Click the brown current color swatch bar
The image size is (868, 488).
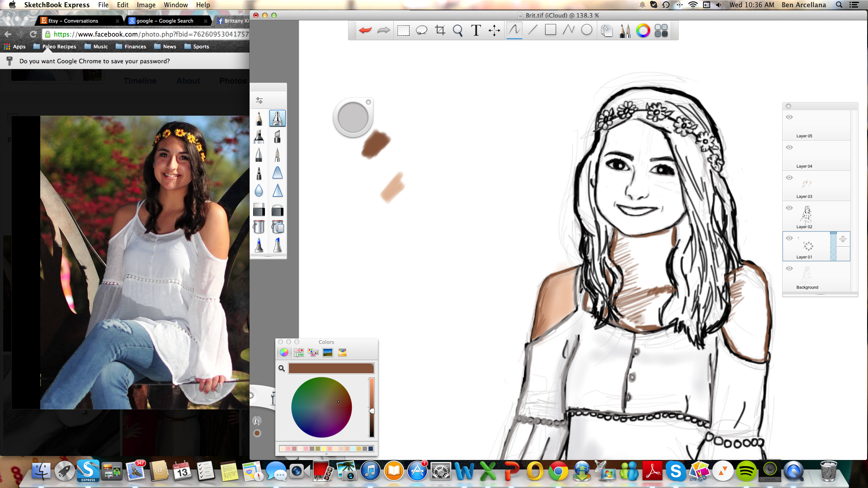click(x=331, y=368)
